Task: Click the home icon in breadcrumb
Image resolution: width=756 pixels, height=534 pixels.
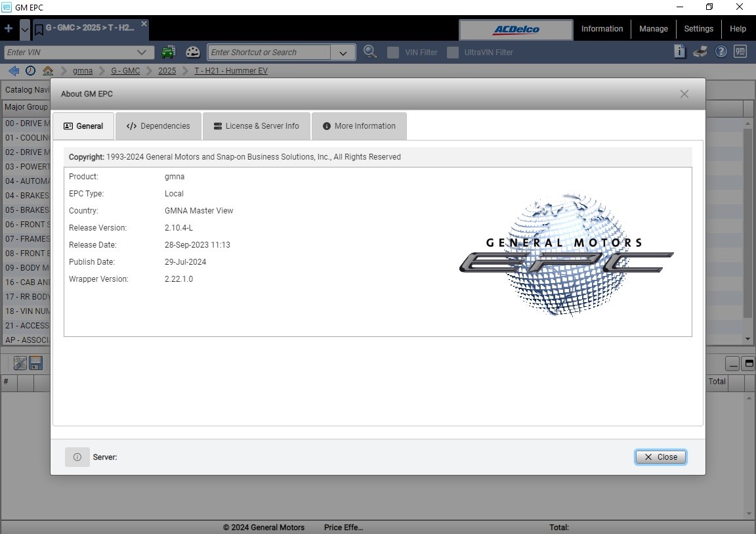Action: 48,71
